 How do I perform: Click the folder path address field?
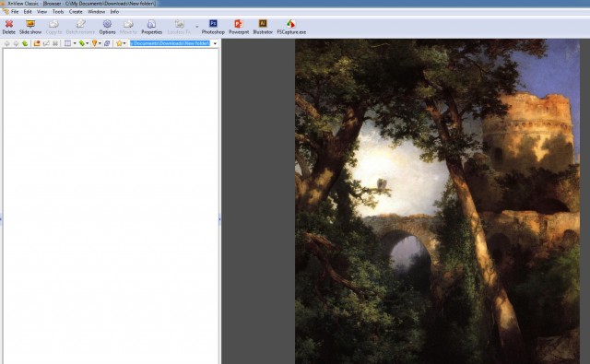[170, 43]
